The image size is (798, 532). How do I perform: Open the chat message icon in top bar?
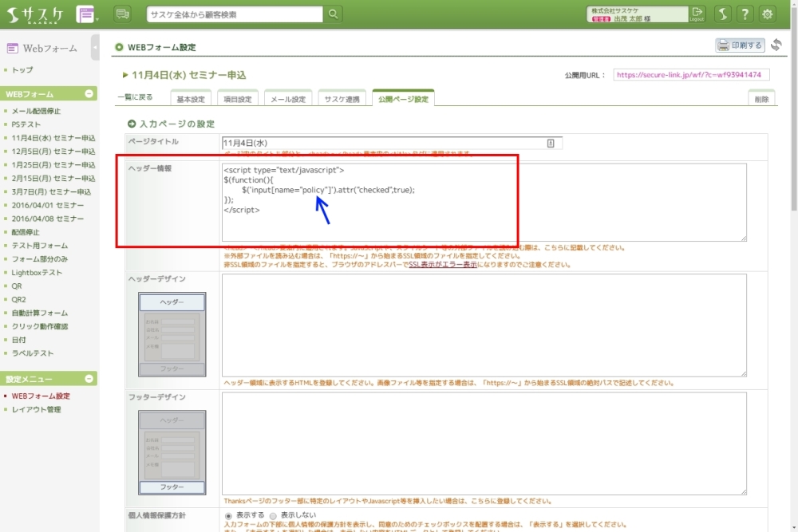coord(122,14)
